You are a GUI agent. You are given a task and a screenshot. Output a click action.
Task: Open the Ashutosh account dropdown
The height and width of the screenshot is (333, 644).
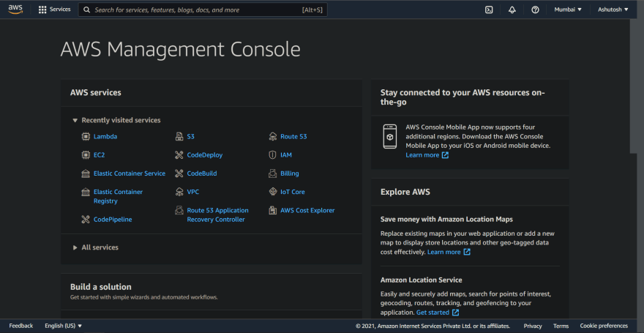(613, 10)
